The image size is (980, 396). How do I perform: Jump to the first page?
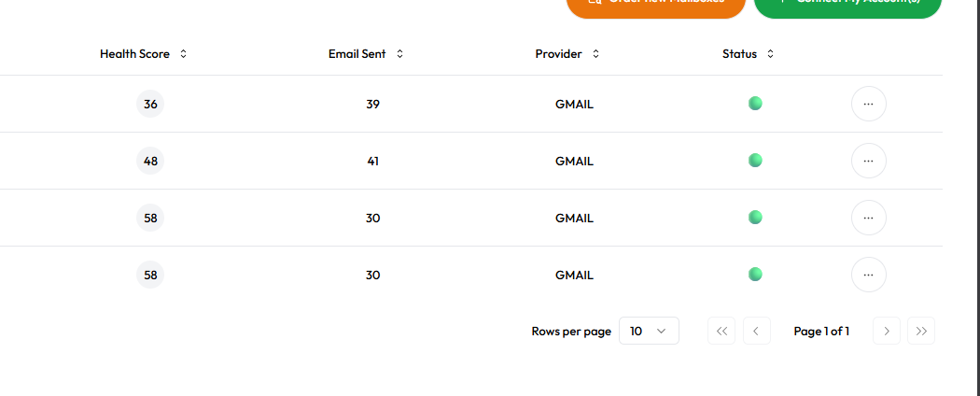coord(721,331)
